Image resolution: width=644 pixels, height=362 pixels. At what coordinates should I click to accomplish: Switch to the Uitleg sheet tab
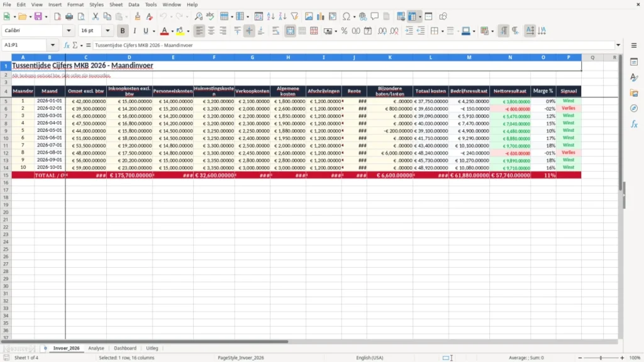152,348
